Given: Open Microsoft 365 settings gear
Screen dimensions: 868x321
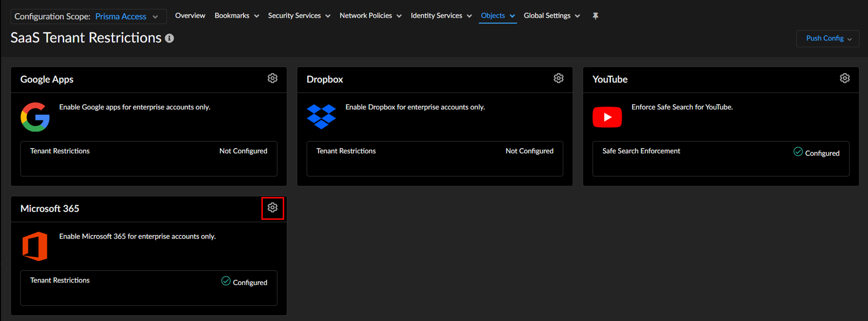Looking at the screenshot, I should [272, 207].
